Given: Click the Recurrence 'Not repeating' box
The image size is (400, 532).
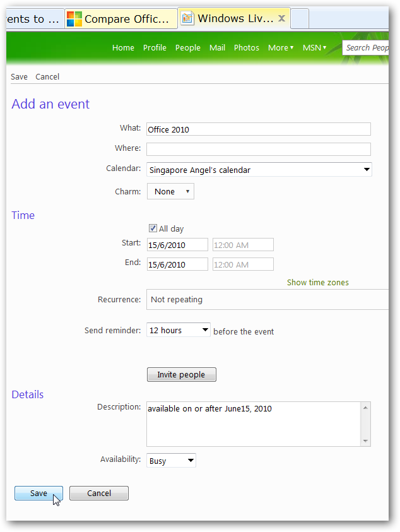Looking at the screenshot, I should [x=268, y=300].
